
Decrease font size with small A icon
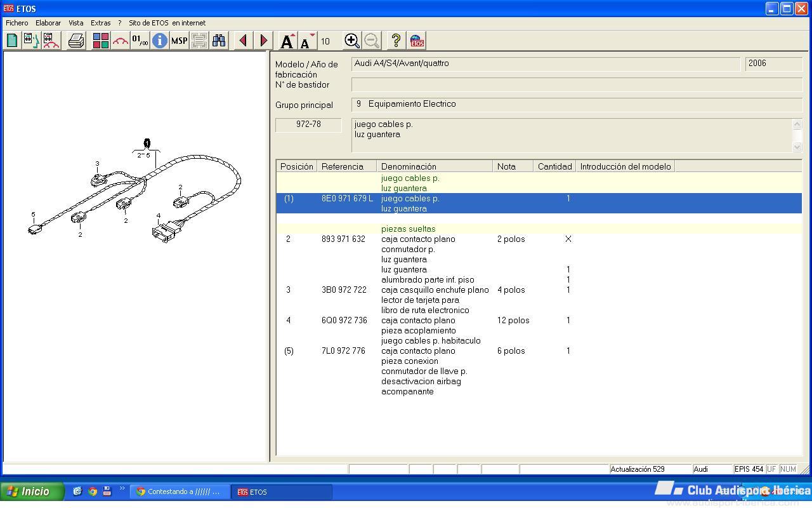(x=307, y=41)
